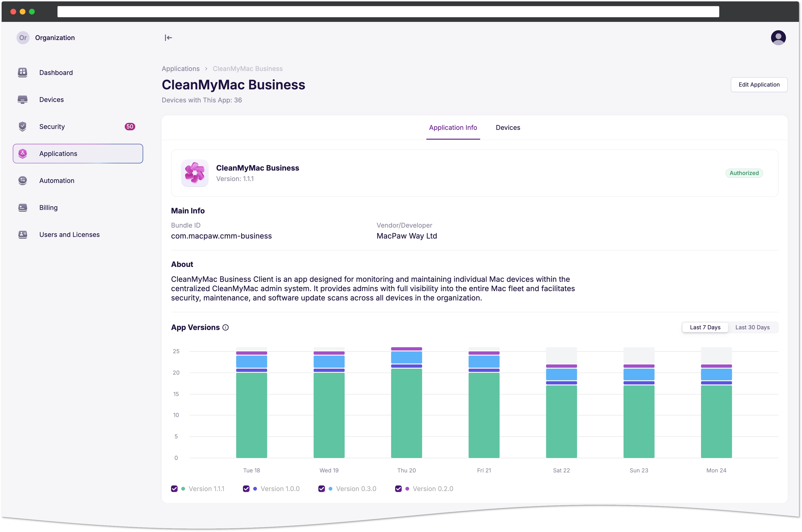
Task: Toggle the Version 1.1.1 checkbox
Action: 174,488
